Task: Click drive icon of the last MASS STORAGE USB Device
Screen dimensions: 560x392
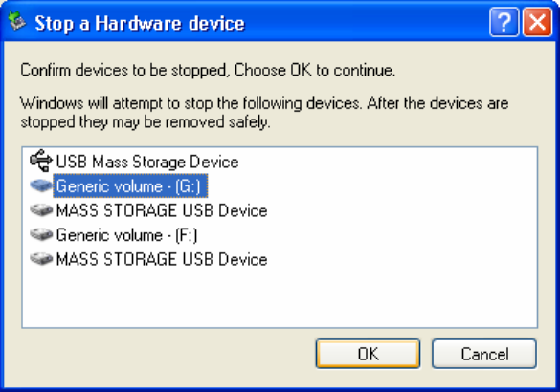Action: (x=41, y=259)
